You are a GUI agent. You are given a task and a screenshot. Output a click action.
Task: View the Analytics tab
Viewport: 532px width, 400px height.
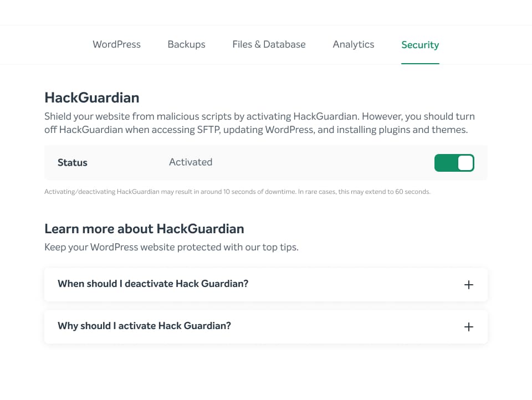(x=353, y=44)
